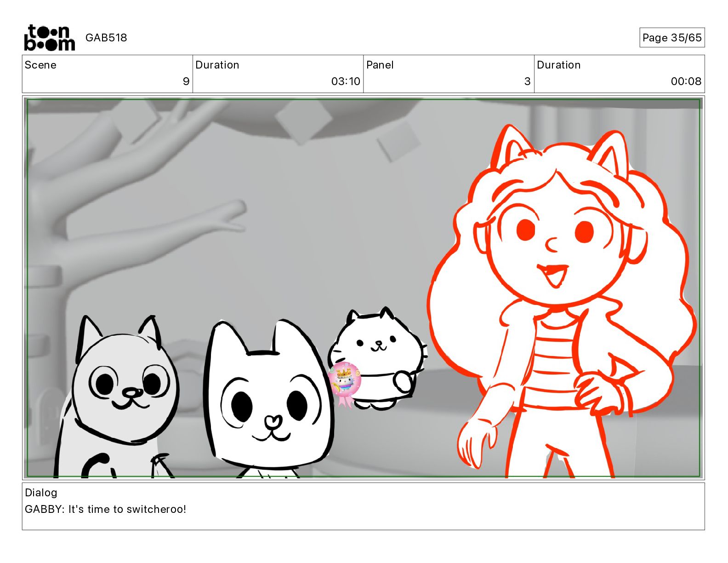Click the GAB518 project title

[106, 38]
